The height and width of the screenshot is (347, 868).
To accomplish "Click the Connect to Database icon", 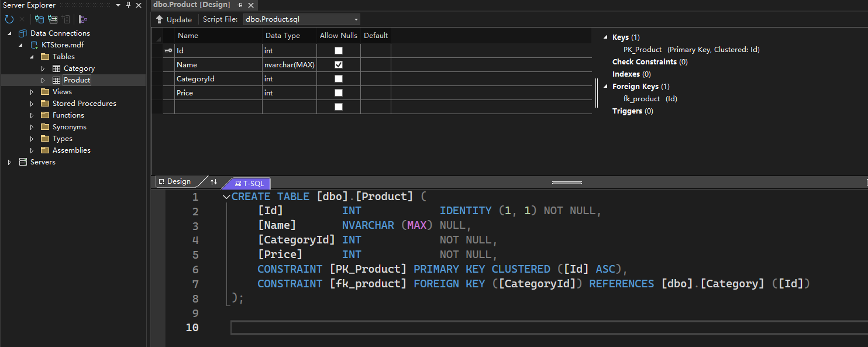I will (39, 19).
